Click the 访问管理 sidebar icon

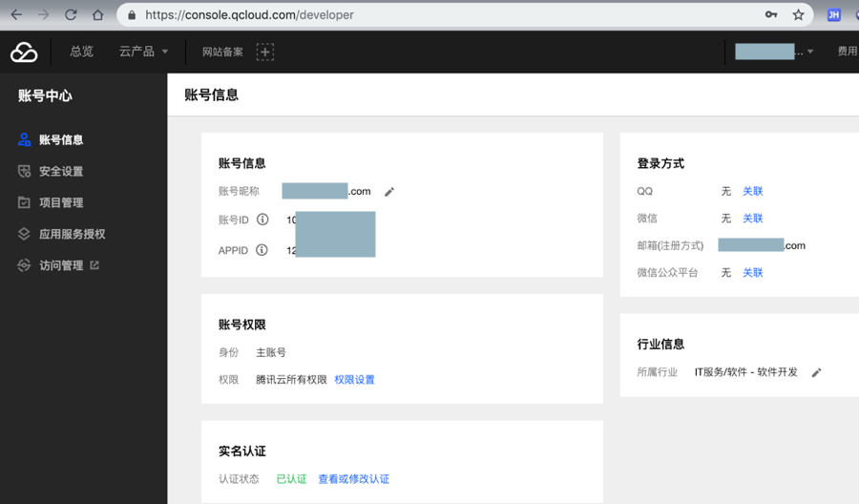tap(24, 265)
